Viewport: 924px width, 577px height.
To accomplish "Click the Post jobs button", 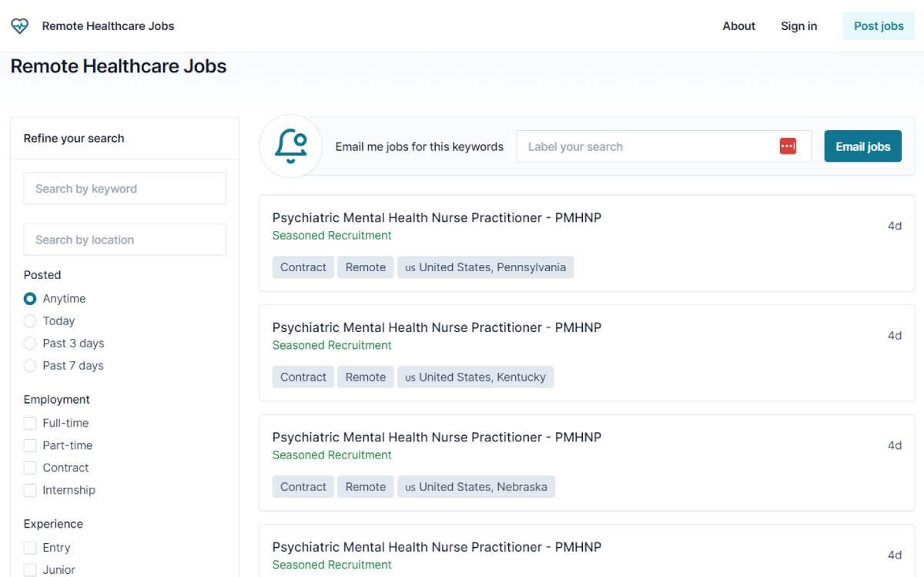I will click(879, 26).
